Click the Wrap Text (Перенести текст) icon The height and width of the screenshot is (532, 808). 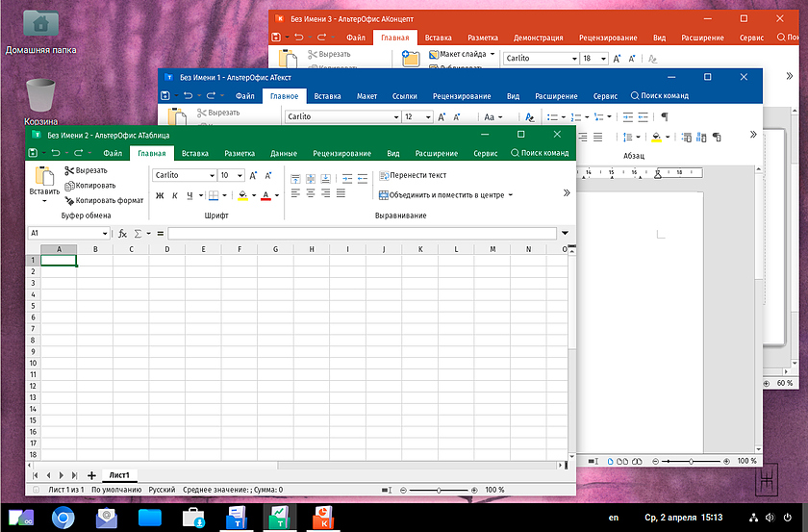click(384, 175)
